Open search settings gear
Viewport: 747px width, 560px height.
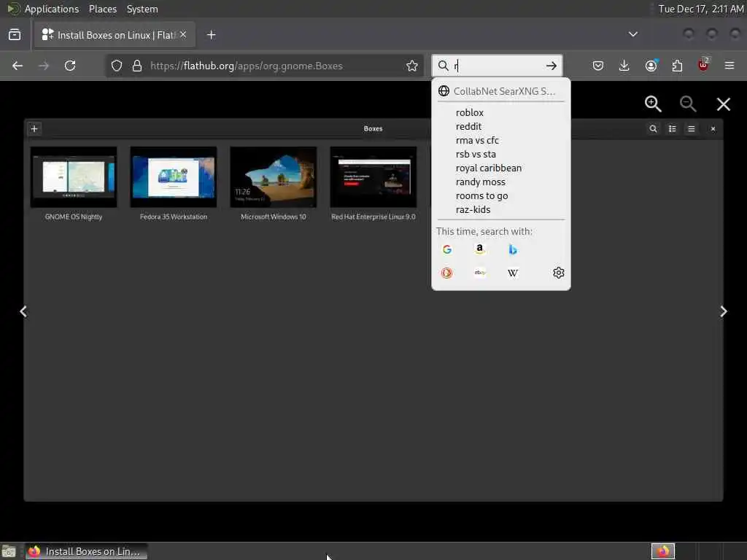pyautogui.click(x=558, y=273)
